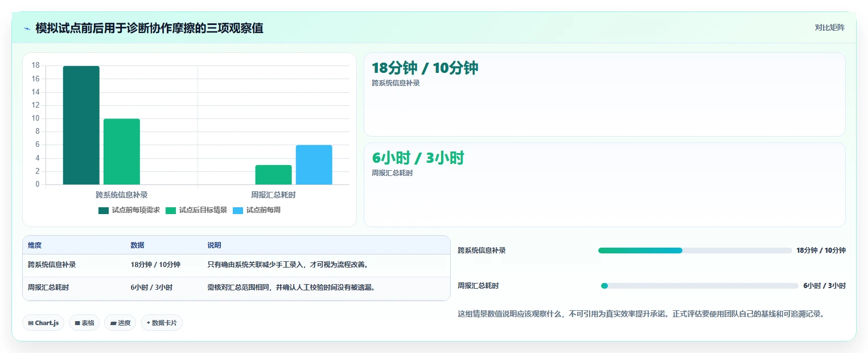This screenshot has height=353, width=868.
Task: Select the 进度 chip
Action: coord(120,323)
